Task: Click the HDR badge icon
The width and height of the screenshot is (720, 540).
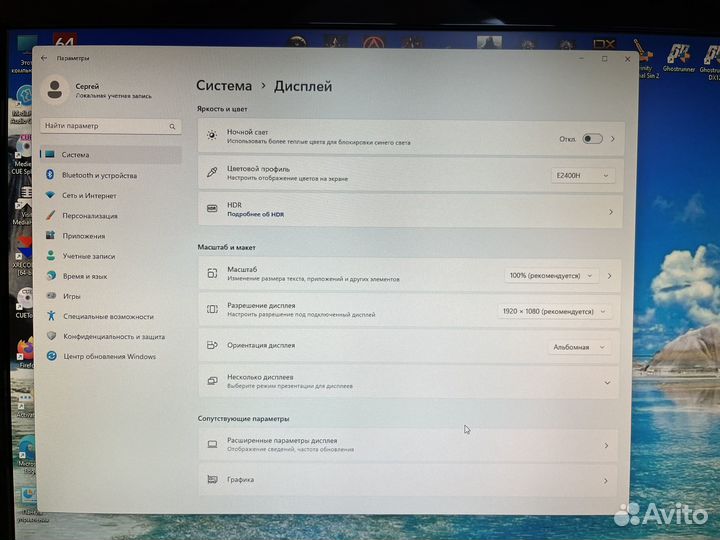Action: 212,208
